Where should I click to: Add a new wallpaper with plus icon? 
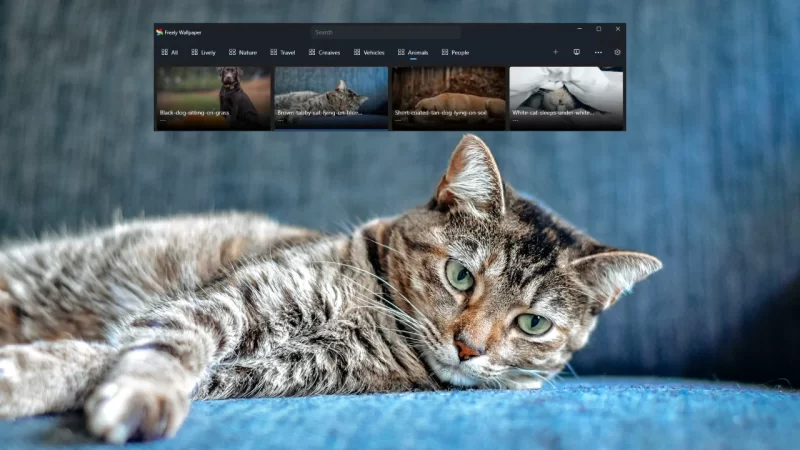556,52
